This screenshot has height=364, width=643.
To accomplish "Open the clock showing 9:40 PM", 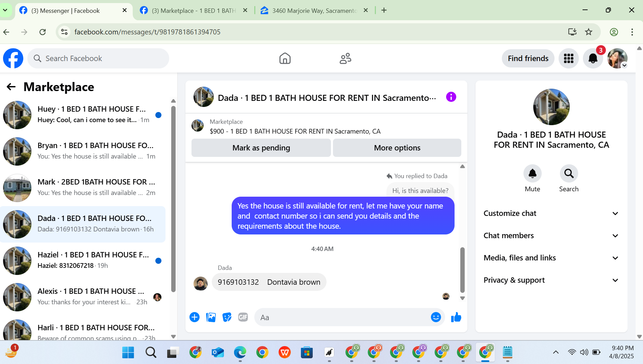I will click(x=621, y=352).
